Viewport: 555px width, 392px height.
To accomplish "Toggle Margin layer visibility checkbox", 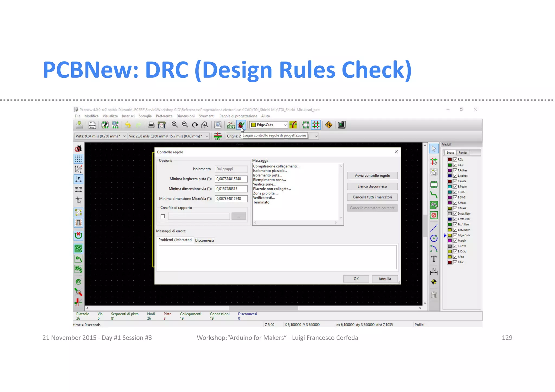I will (x=455, y=241).
